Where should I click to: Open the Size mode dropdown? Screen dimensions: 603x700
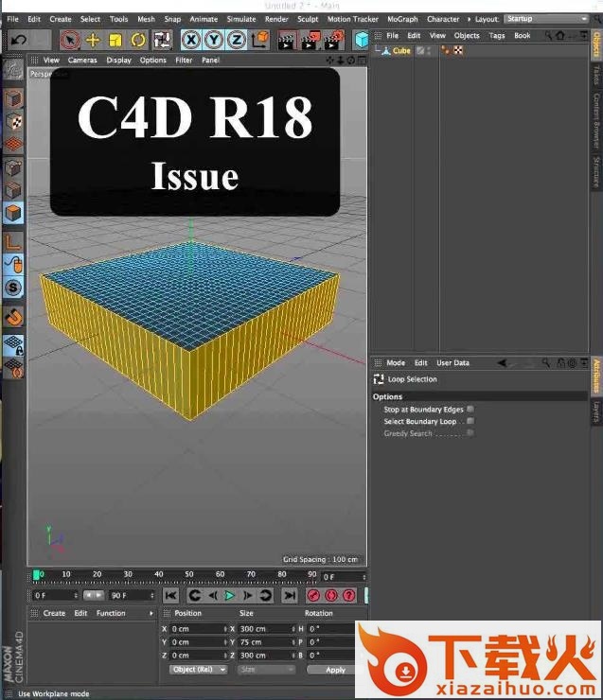pos(267,670)
